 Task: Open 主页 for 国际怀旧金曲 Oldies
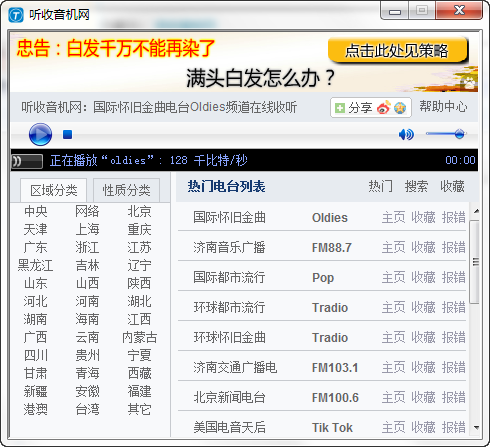393,217
